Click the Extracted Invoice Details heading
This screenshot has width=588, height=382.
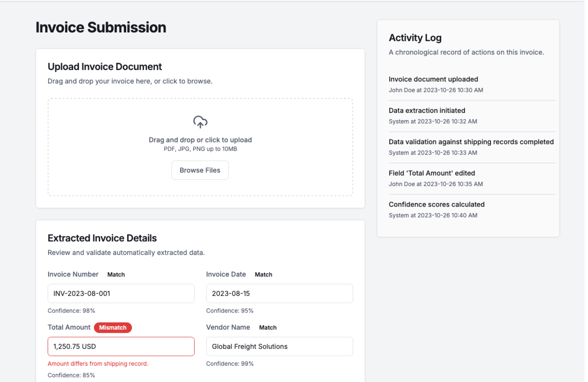coord(102,238)
